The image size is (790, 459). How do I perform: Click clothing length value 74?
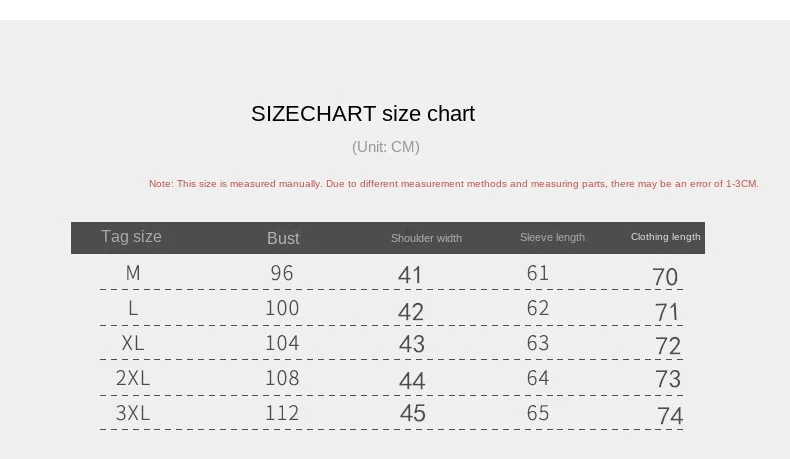click(x=670, y=416)
